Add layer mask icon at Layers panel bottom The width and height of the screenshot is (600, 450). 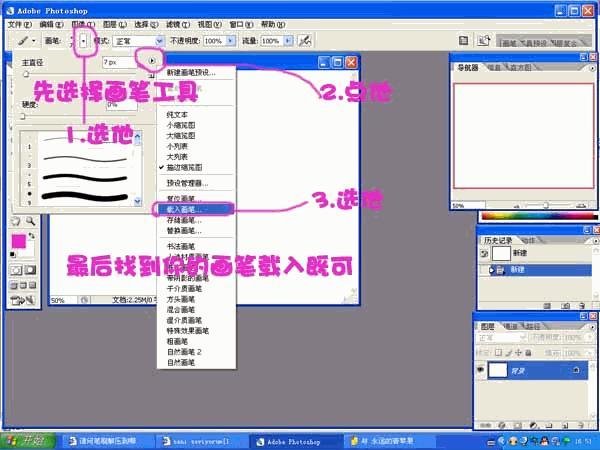point(517,425)
